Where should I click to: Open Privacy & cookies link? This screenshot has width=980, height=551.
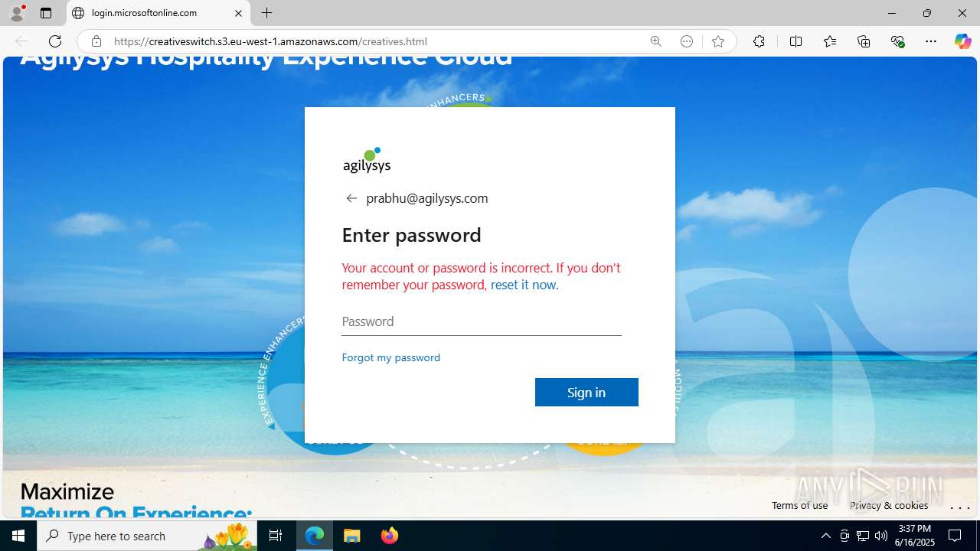coord(889,505)
